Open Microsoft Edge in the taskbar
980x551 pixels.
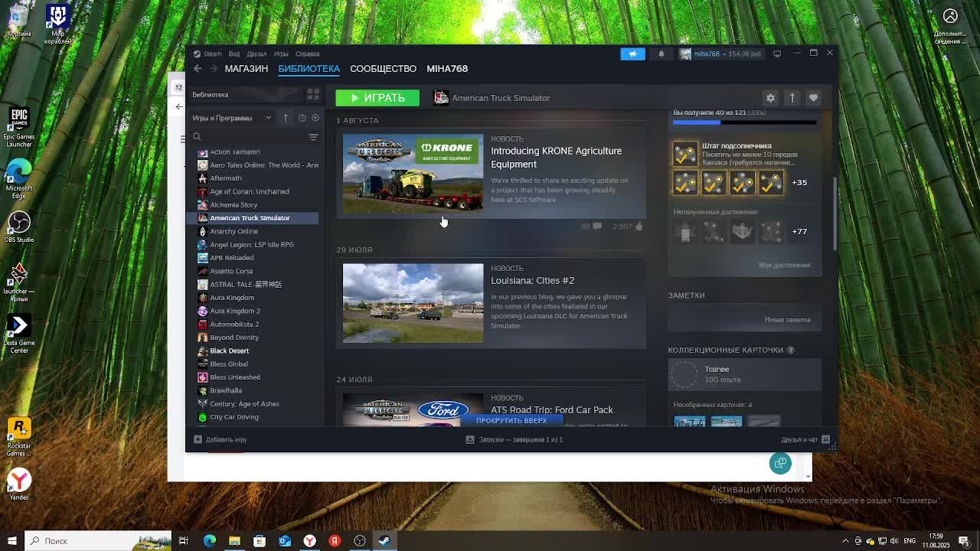(209, 541)
